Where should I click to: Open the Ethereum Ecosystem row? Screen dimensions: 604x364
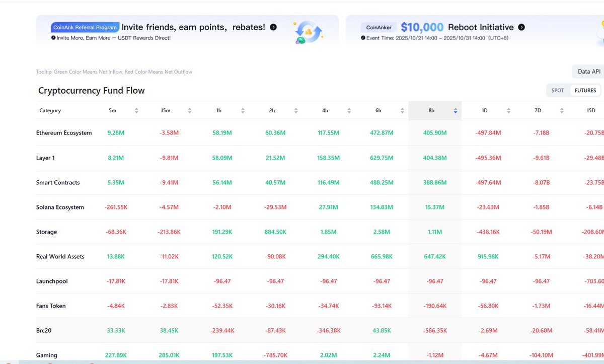click(320, 133)
